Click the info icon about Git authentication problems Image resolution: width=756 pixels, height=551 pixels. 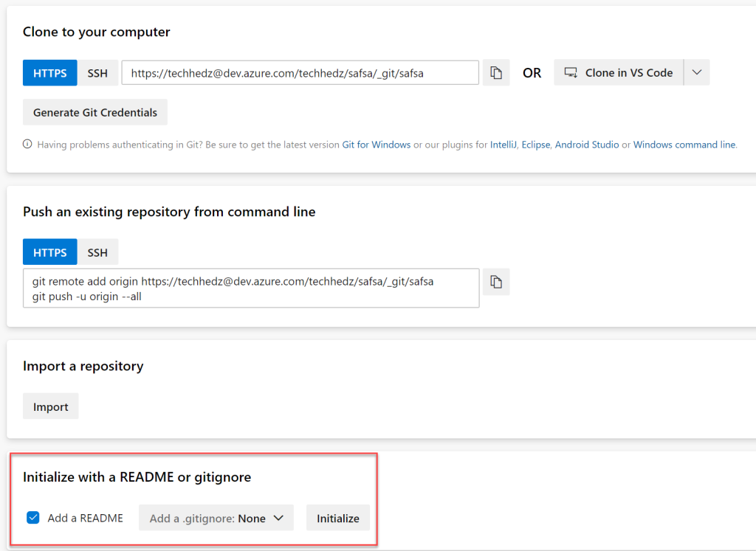click(x=27, y=145)
